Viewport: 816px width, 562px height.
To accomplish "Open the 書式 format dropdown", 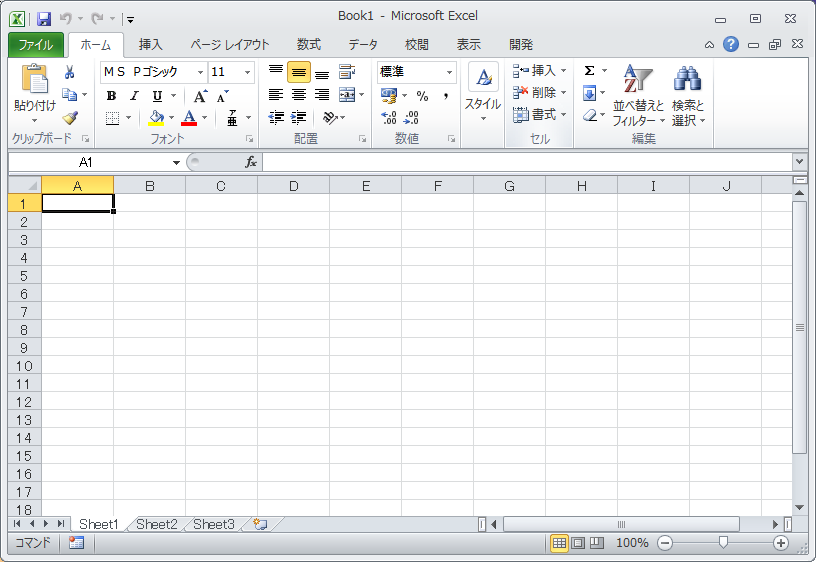I will pyautogui.click(x=540, y=114).
